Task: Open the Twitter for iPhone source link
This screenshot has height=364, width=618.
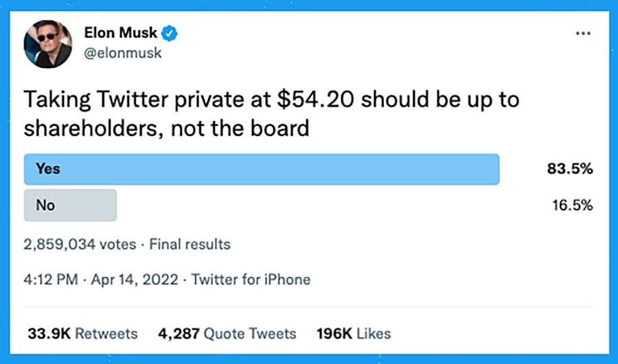Action: pos(251,280)
